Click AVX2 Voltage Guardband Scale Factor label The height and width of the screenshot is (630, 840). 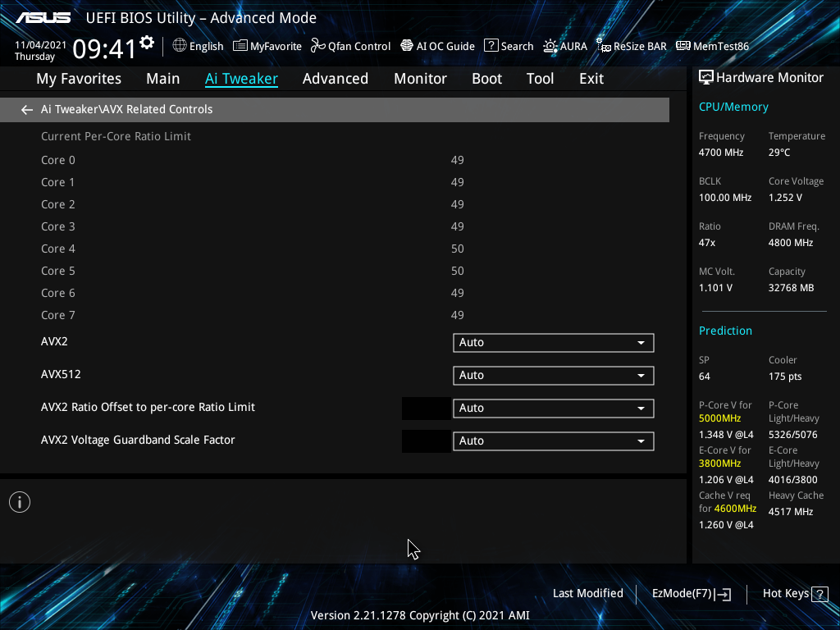138,440
